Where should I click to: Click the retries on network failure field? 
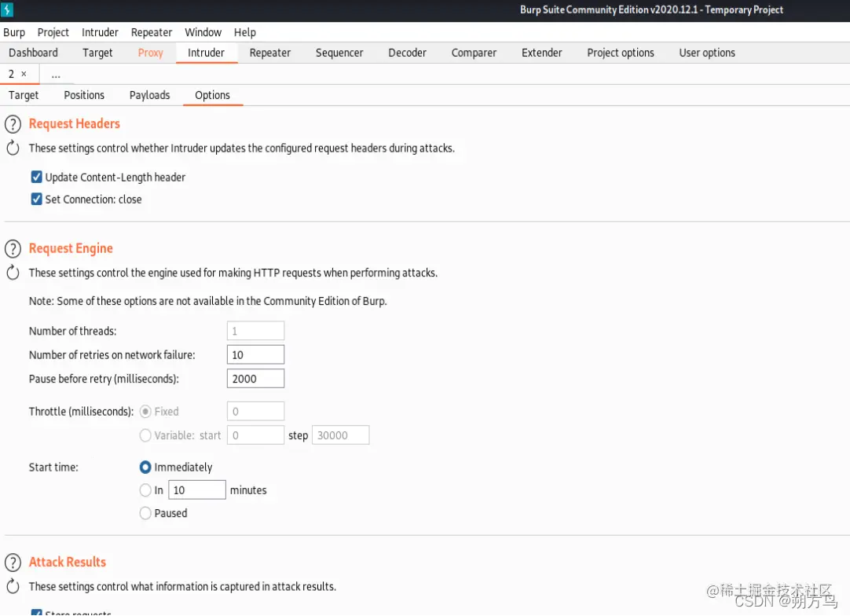tap(255, 354)
